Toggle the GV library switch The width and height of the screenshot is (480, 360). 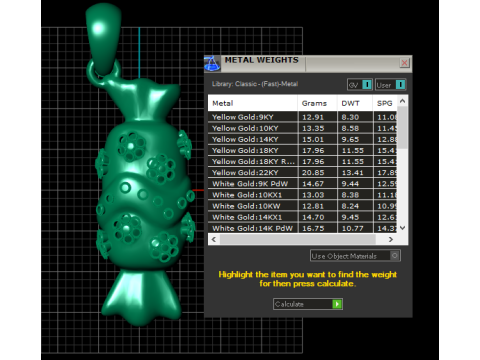360,85
